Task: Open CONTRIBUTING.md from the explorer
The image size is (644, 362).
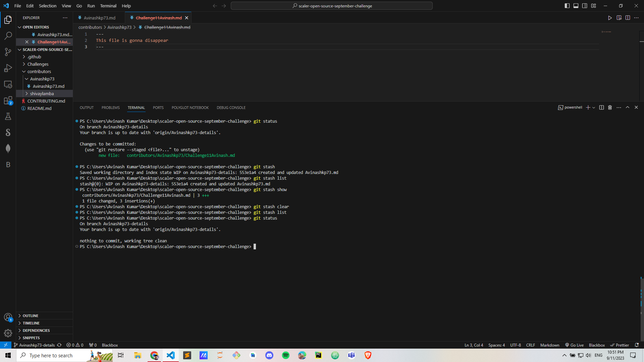Action: (x=46, y=101)
